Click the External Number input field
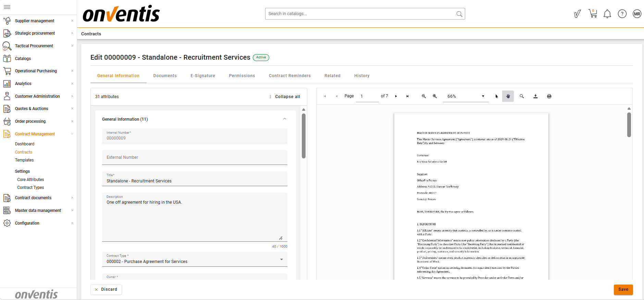The height and width of the screenshot is (300, 644). pos(195,157)
